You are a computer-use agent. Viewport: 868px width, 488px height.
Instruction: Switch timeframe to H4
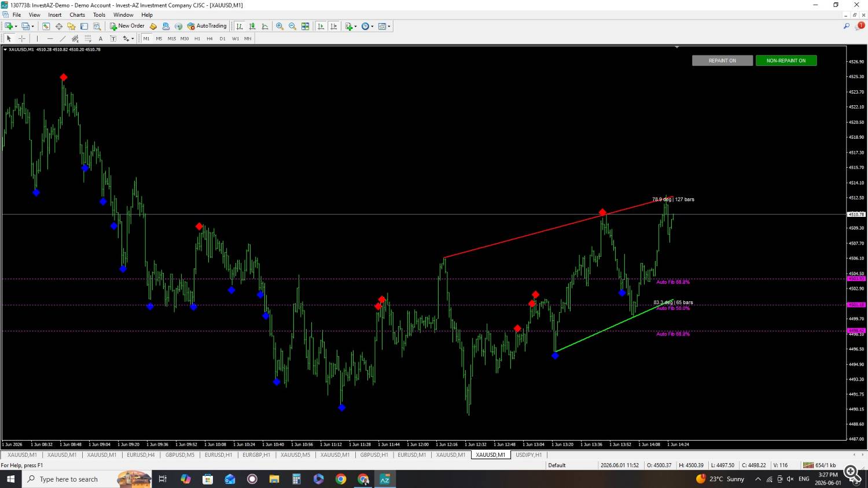(x=209, y=39)
